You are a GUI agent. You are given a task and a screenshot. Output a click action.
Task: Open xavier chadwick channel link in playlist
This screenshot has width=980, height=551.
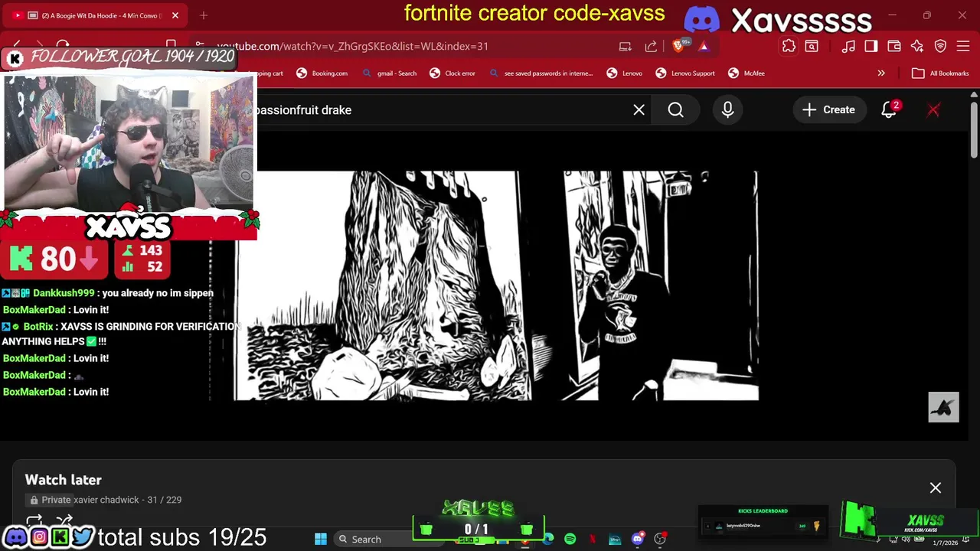tap(106, 500)
